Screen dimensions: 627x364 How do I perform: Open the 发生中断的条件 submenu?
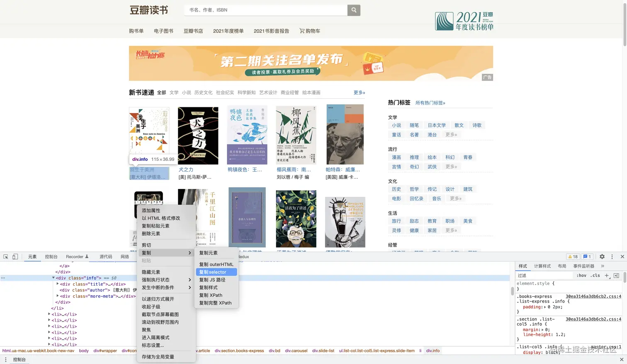pyautogui.click(x=166, y=288)
